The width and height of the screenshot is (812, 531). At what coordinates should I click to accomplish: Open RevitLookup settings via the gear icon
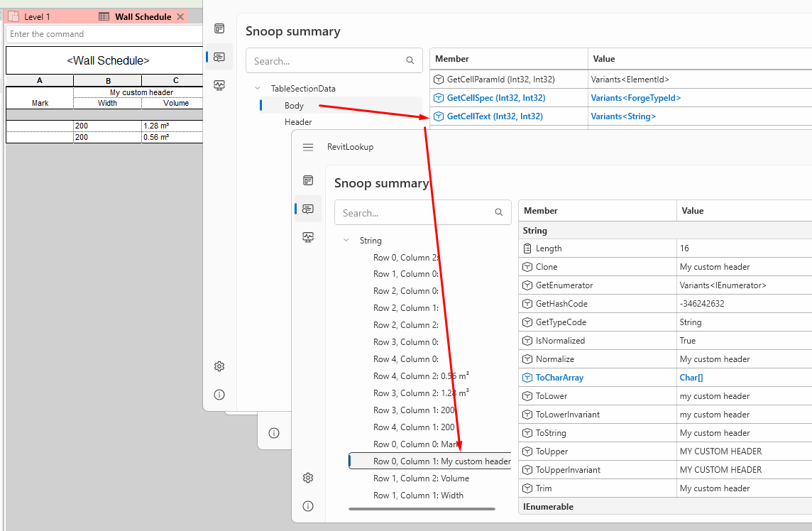pyautogui.click(x=219, y=366)
